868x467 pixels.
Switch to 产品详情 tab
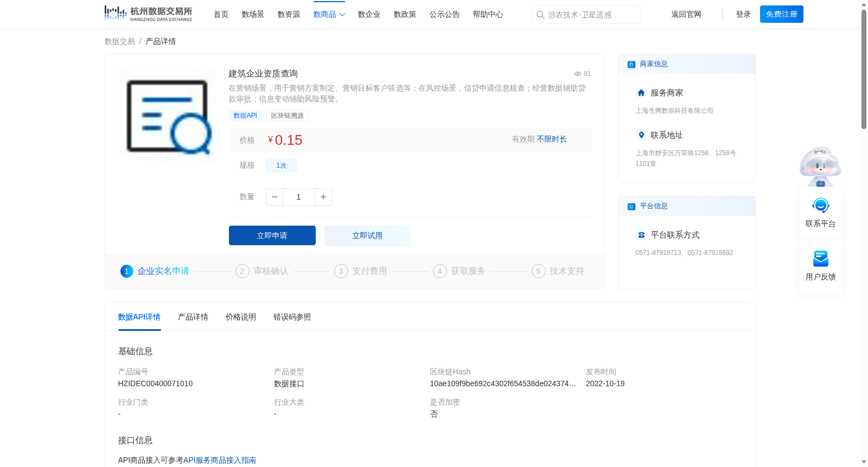pyautogui.click(x=193, y=317)
